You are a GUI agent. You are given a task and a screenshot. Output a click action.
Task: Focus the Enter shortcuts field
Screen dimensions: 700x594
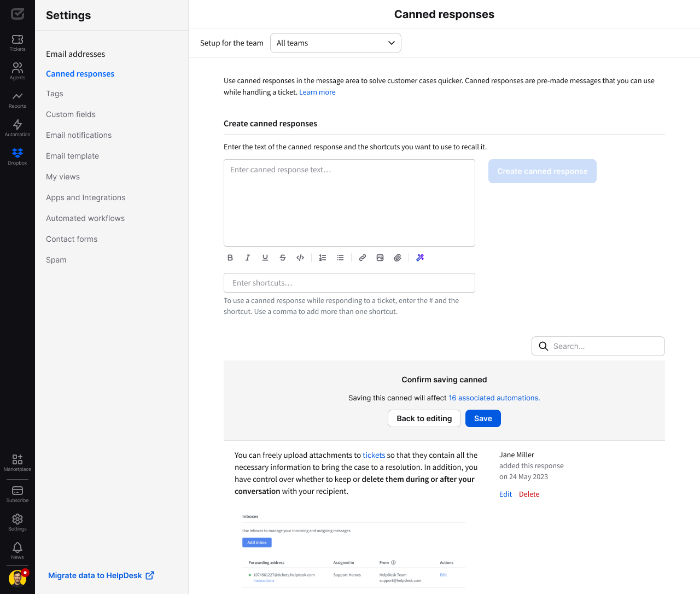point(349,283)
